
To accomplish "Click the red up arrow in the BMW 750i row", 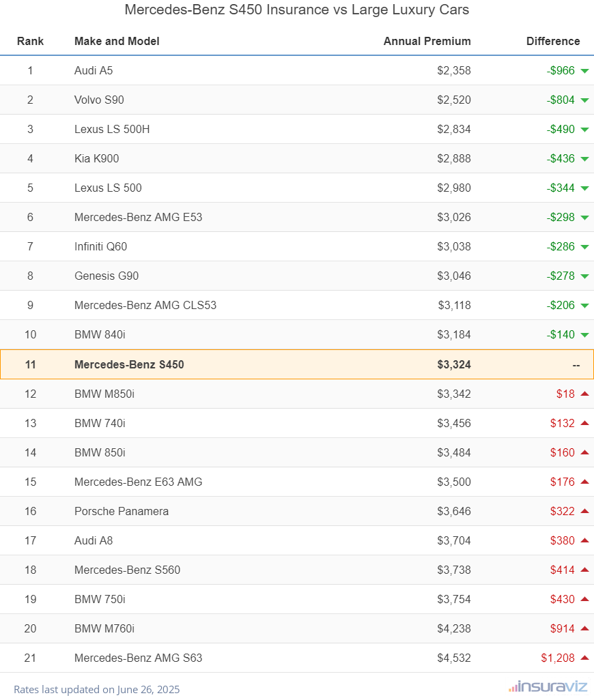I will pyautogui.click(x=584, y=598).
